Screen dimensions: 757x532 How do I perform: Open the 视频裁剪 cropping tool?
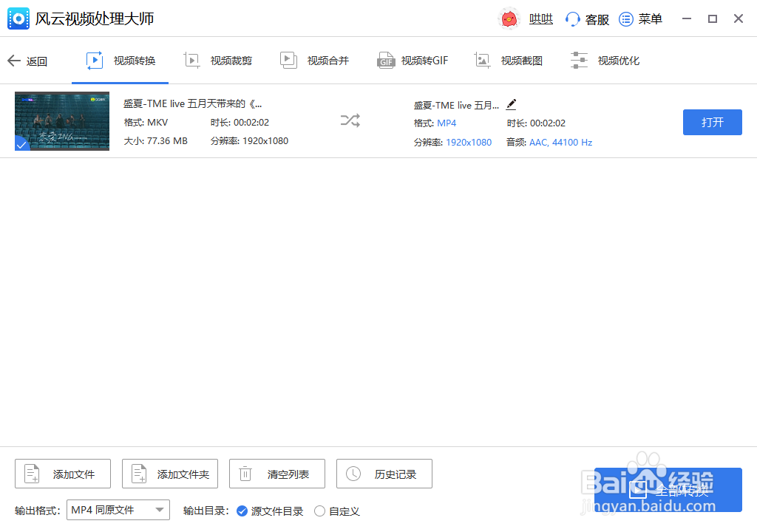(x=218, y=60)
